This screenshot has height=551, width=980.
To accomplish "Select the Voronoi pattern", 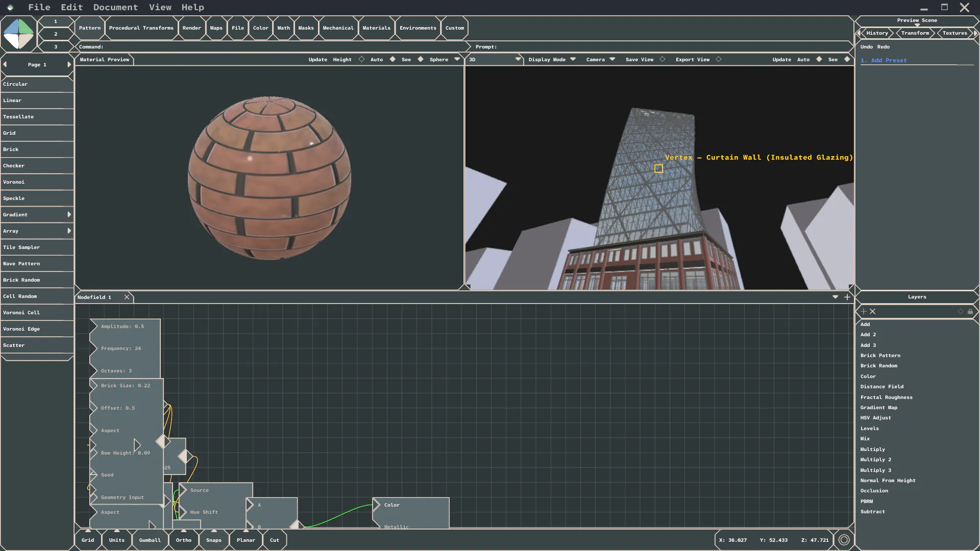I will [37, 182].
